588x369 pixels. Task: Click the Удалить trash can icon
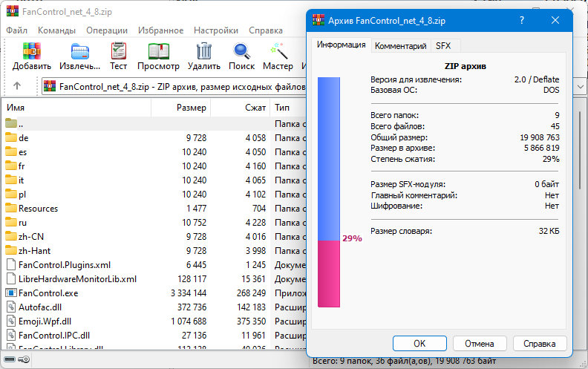(204, 51)
